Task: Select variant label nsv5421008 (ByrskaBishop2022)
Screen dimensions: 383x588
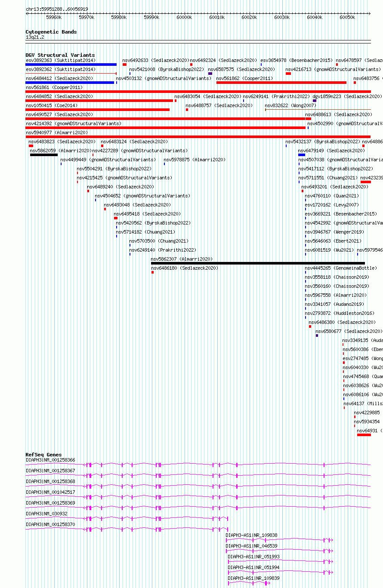Action: coord(167,69)
